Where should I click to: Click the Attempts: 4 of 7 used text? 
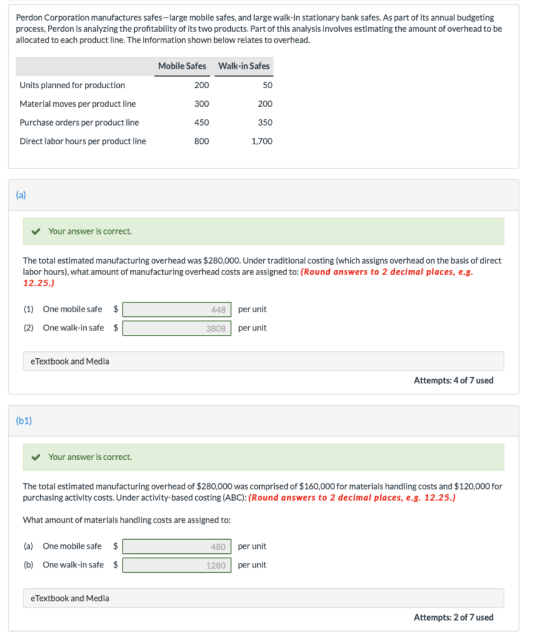453,380
